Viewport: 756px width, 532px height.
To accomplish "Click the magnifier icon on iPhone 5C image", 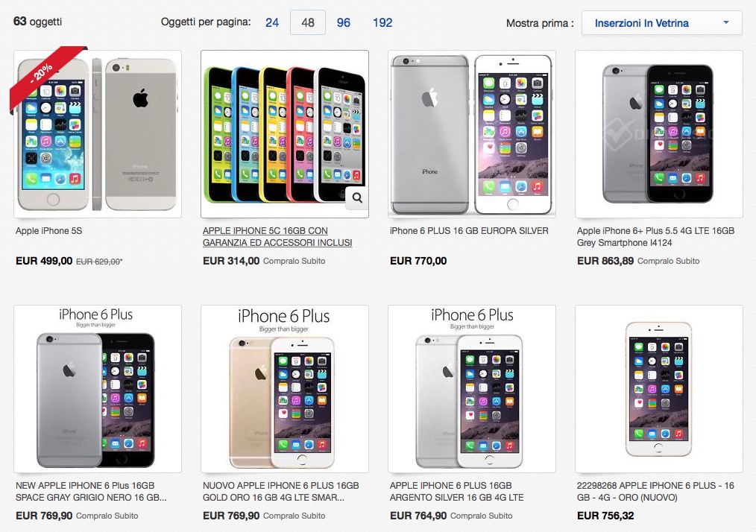I will pyautogui.click(x=357, y=198).
